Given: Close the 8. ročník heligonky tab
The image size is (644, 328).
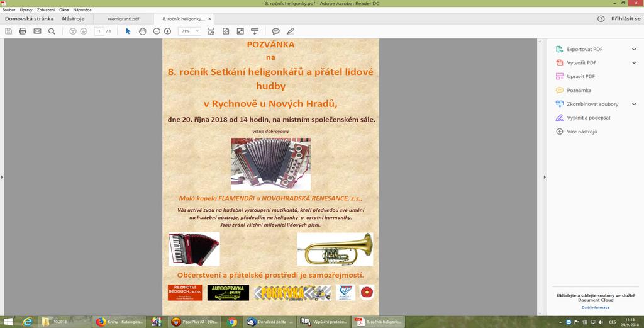Looking at the screenshot, I should point(209,19).
